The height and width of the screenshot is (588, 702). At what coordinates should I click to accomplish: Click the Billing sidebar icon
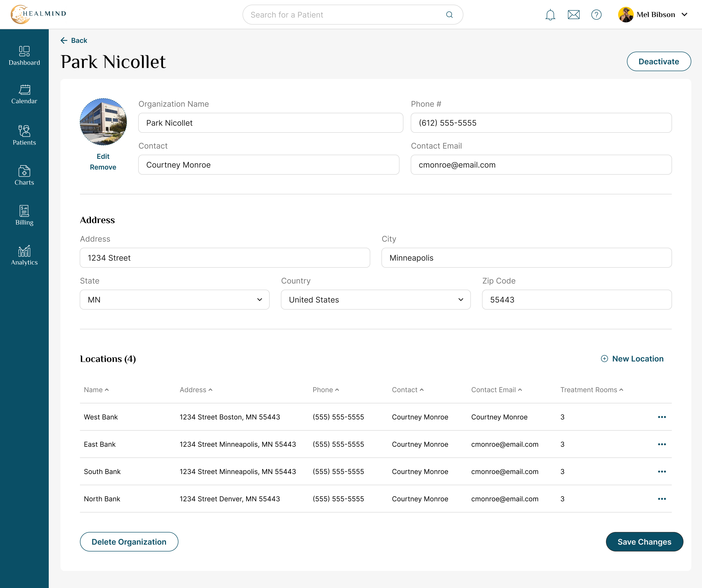click(24, 211)
